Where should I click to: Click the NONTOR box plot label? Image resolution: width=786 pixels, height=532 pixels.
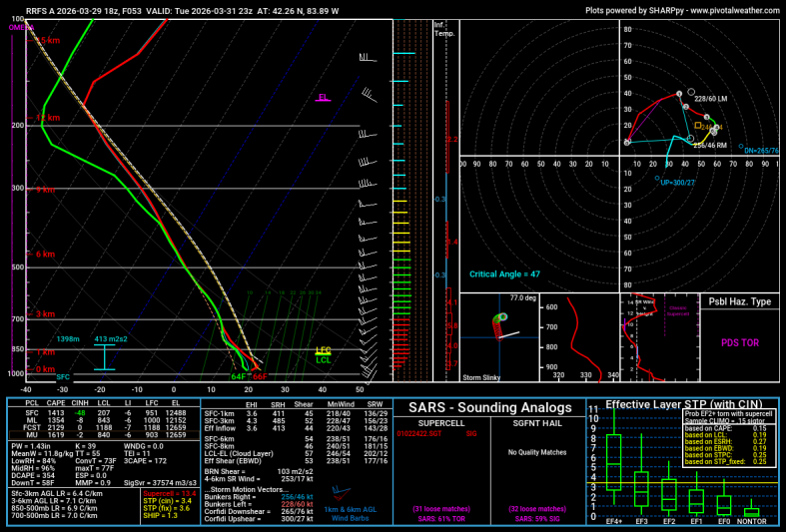coord(752,521)
